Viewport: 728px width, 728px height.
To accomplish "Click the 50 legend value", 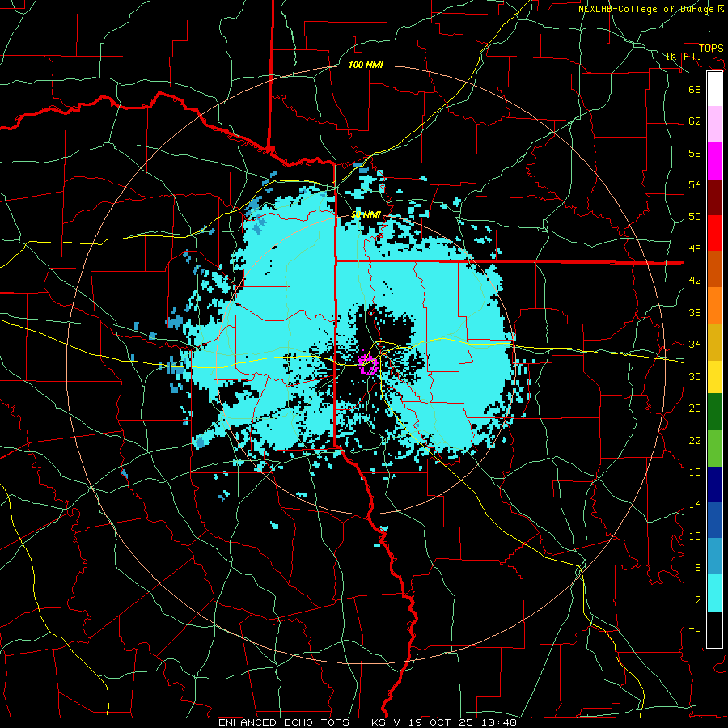I will point(695,216).
